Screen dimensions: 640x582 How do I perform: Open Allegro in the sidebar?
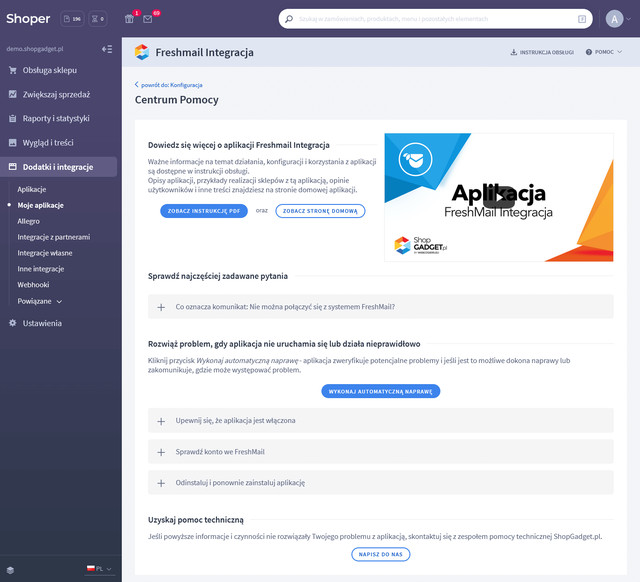pos(31,221)
